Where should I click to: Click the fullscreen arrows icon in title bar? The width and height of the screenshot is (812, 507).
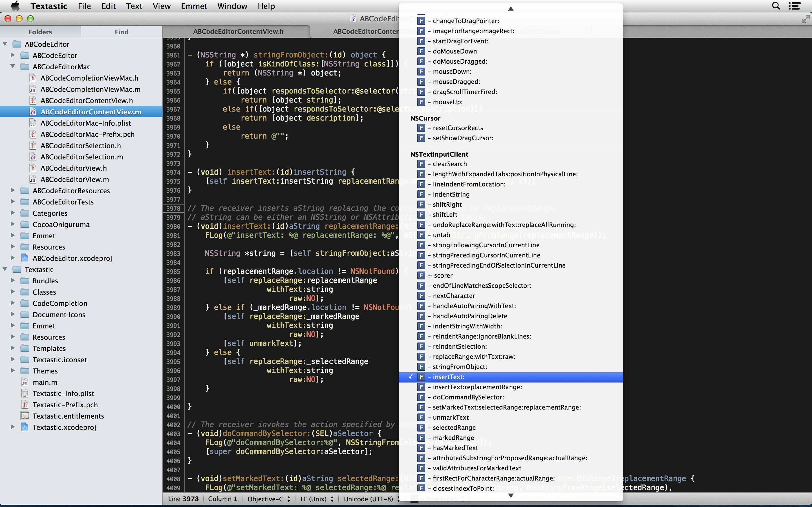click(x=805, y=19)
